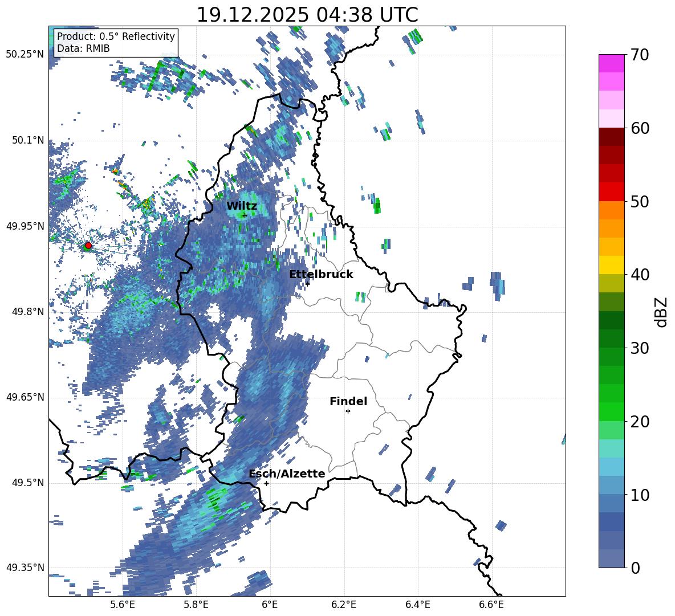Screen dimensions: 675x616
Task: Click the 40 tick label on colorbar
Action: point(640,275)
